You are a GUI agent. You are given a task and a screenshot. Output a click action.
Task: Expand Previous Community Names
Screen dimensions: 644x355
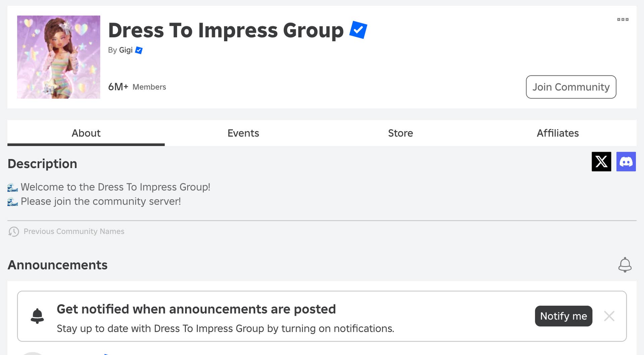pyautogui.click(x=74, y=232)
